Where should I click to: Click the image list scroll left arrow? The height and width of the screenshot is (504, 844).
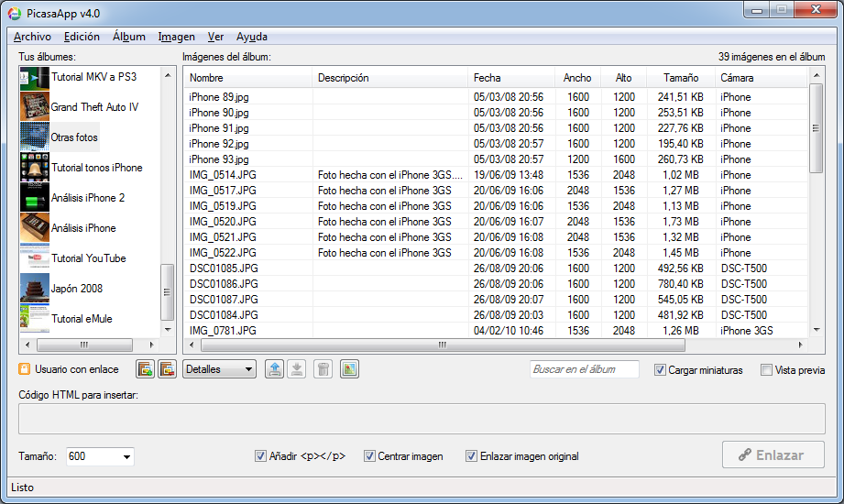coord(192,345)
